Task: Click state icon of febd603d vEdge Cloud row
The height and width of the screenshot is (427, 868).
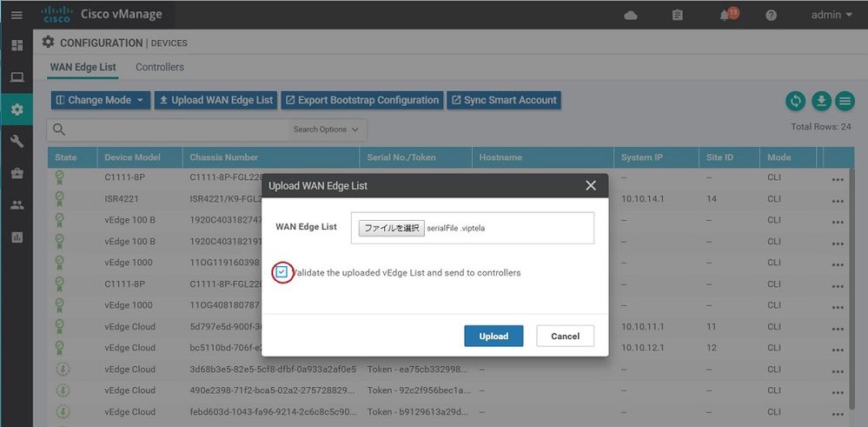Action: click(x=63, y=411)
